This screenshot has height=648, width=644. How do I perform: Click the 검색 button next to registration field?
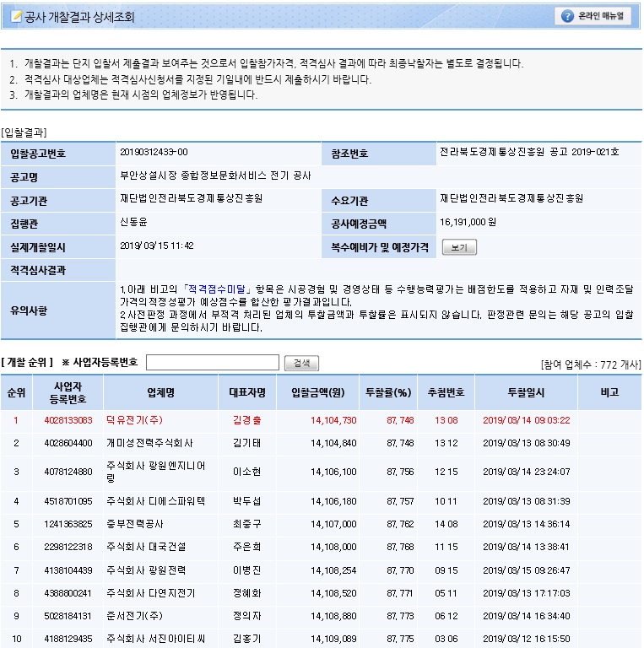tap(301, 363)
